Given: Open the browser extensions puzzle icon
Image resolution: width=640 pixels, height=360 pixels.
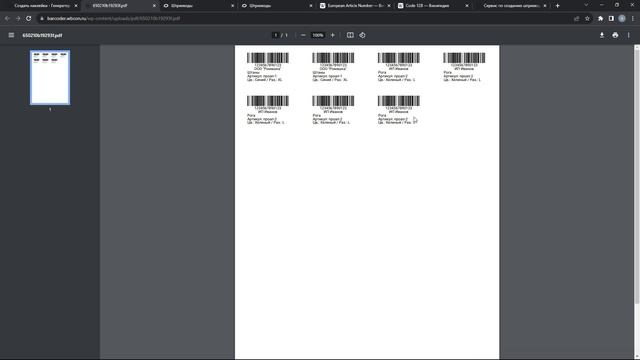Looking at the screenshot, I should click(x=600, y=18).
